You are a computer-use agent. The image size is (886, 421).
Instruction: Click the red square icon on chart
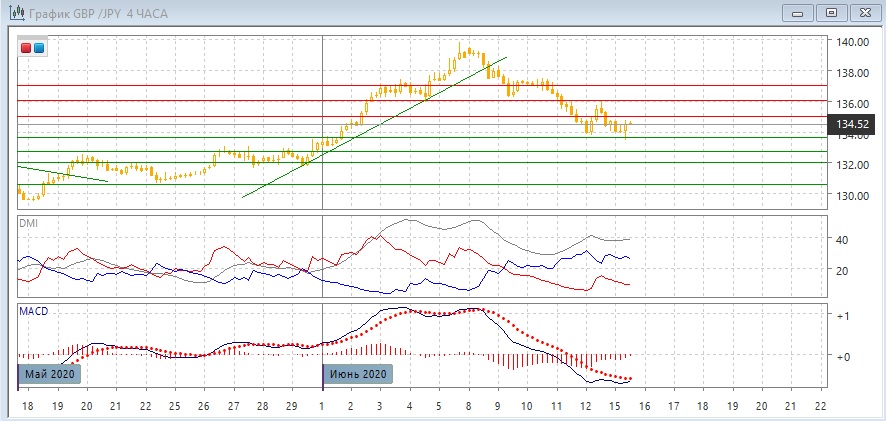pyautogui.click(x=26, y=47)
